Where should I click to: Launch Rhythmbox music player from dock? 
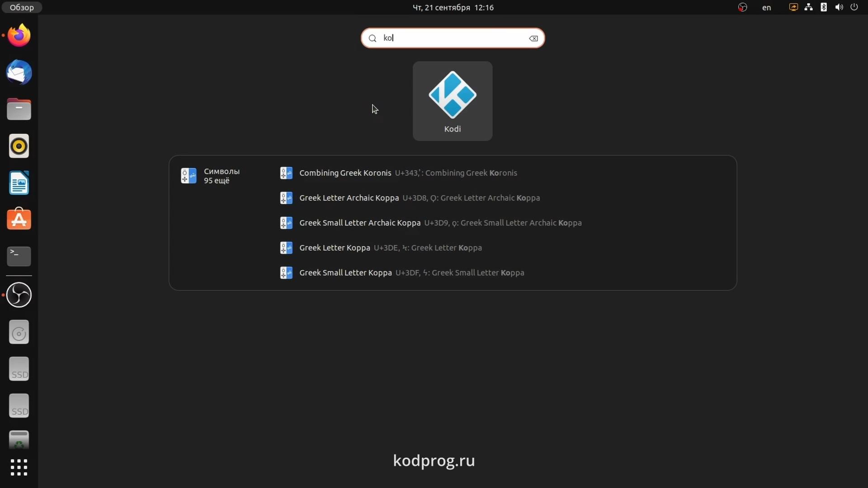click(19, 146)
